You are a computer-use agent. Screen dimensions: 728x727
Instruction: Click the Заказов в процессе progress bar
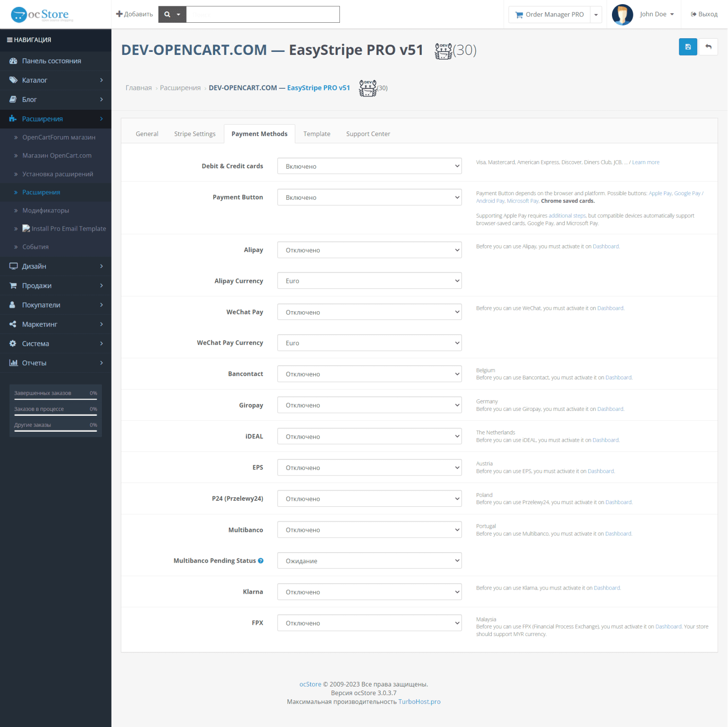[x=56, y=415]
